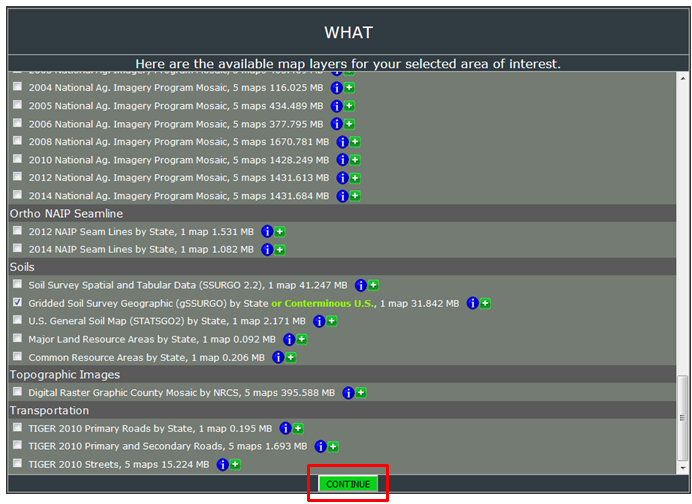Viewport: 692px width, 504px height.
Task: Check the Major Land Resource Areas checkbox
Action: tap(17, 338)
